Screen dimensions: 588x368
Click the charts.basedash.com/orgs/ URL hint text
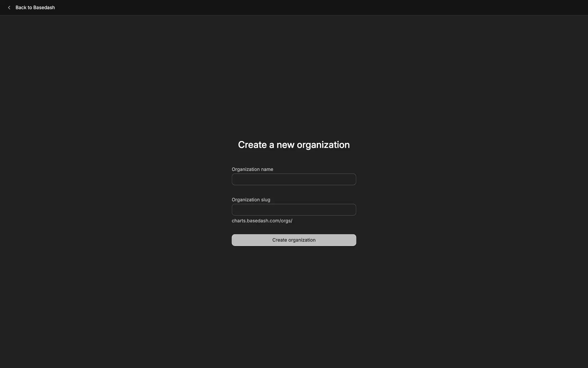pyautogui.click(x=262, y=221)
